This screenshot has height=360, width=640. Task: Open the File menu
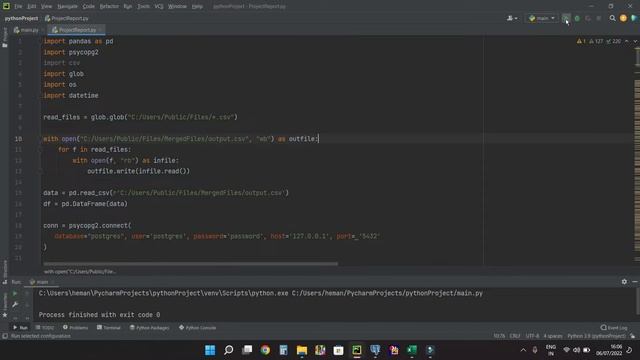click(18, 7)
